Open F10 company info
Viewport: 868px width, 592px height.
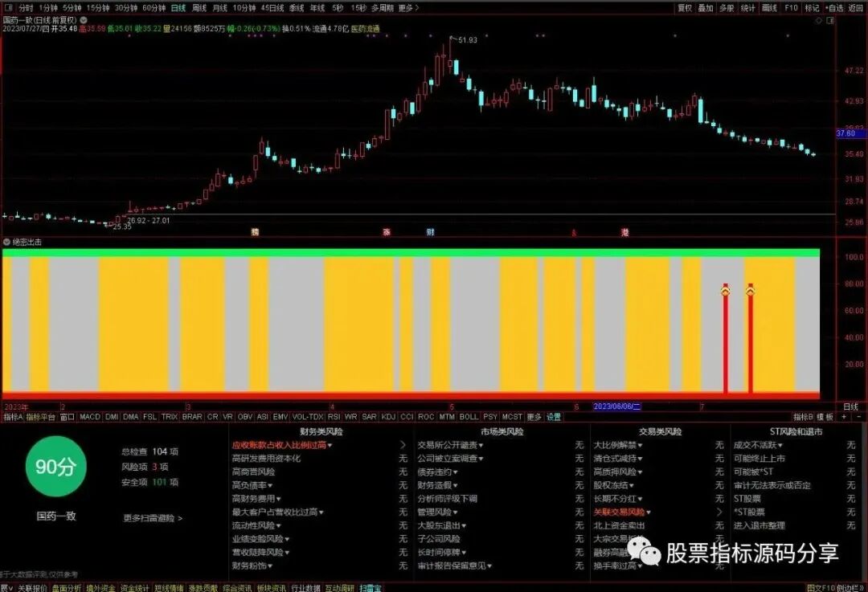791,8
